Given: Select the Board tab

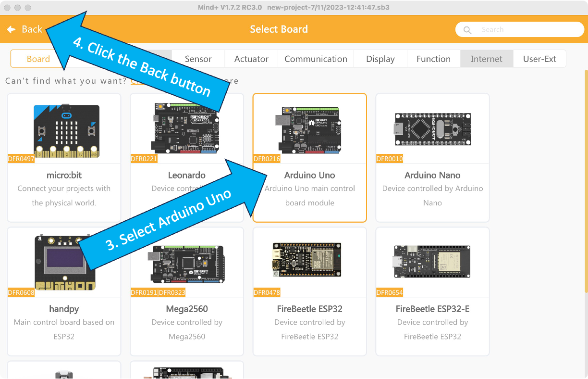Looking at the screenshot, I should coord(38,59).
